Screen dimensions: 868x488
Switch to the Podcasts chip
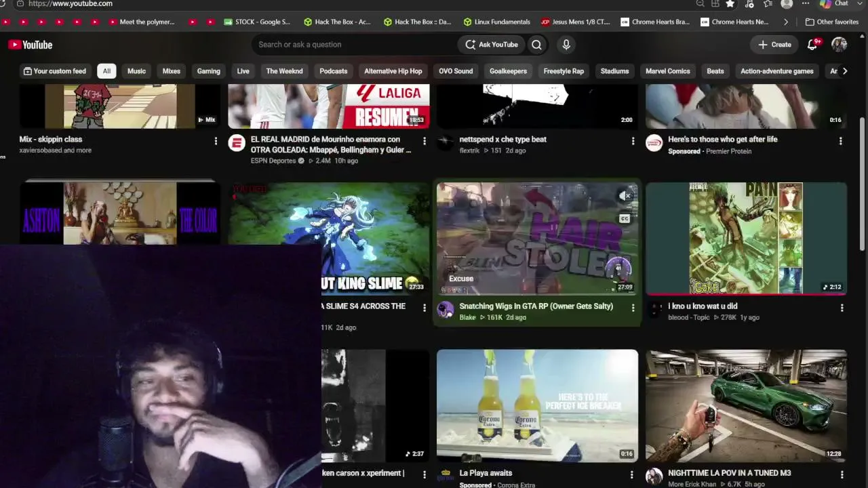334,71
